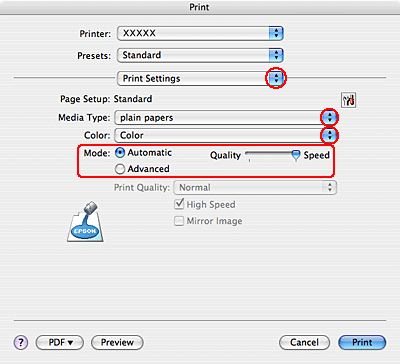Expand the Print Settings pane selector
This screenshot has height=364, width=400.
click(x=276, y=78)
